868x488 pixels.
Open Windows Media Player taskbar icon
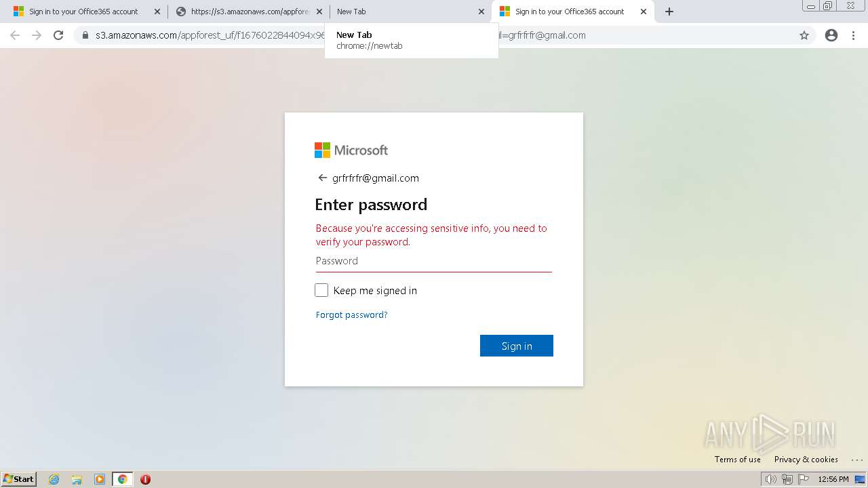(x=100, y=479)
